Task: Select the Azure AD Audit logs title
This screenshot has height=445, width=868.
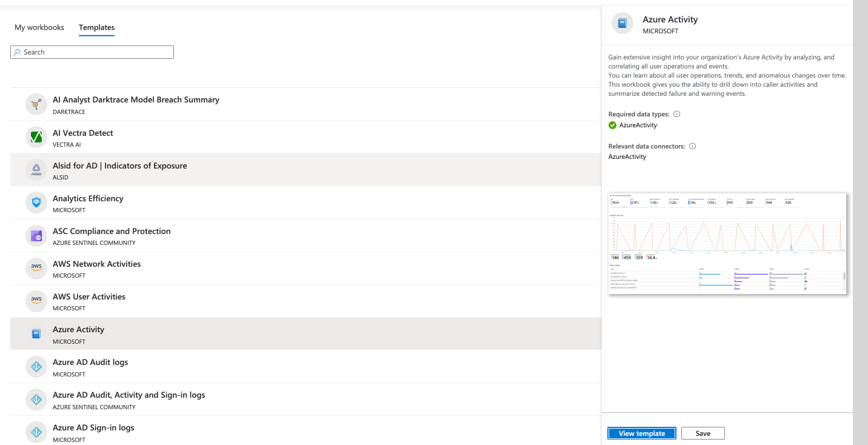Action: (x=90, y=362)
